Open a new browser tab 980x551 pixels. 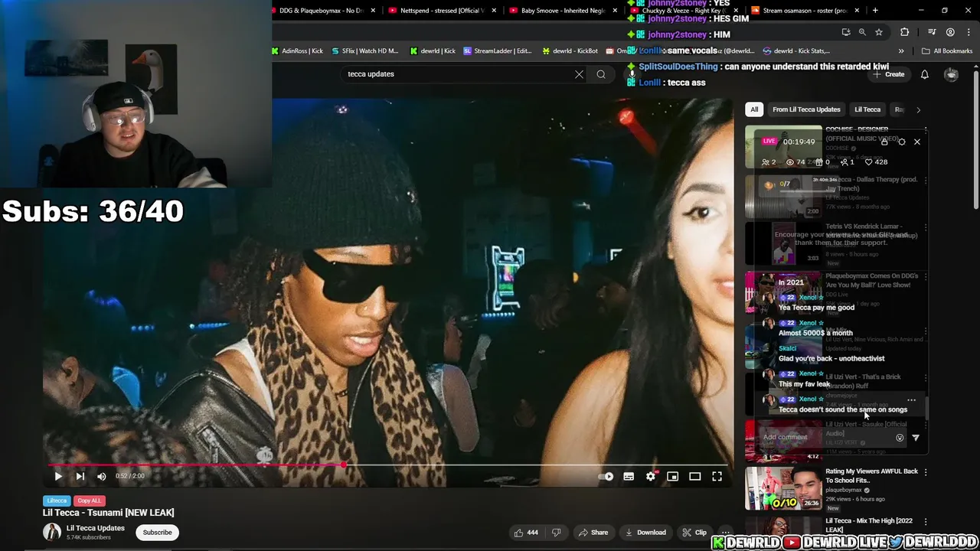point(875,11)
